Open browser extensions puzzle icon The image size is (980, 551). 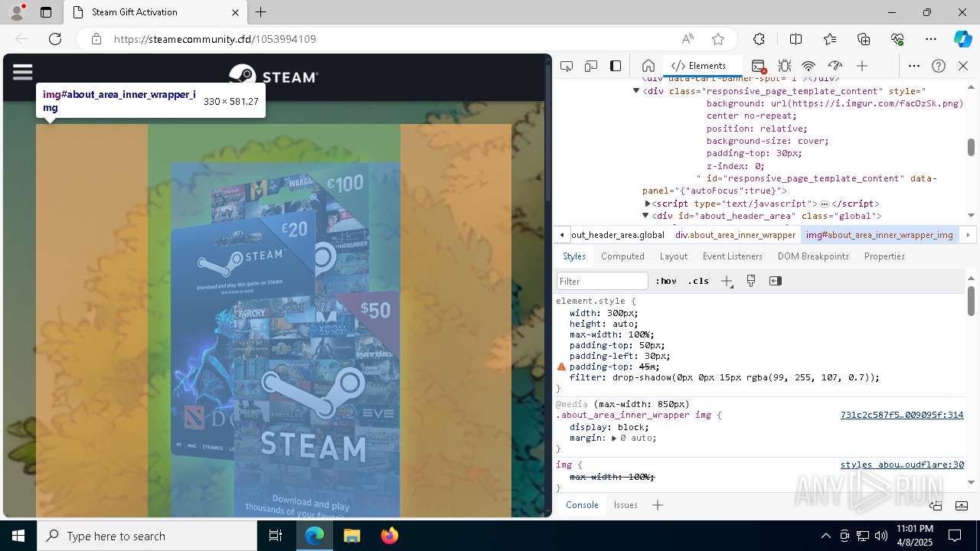coord(759,39)
